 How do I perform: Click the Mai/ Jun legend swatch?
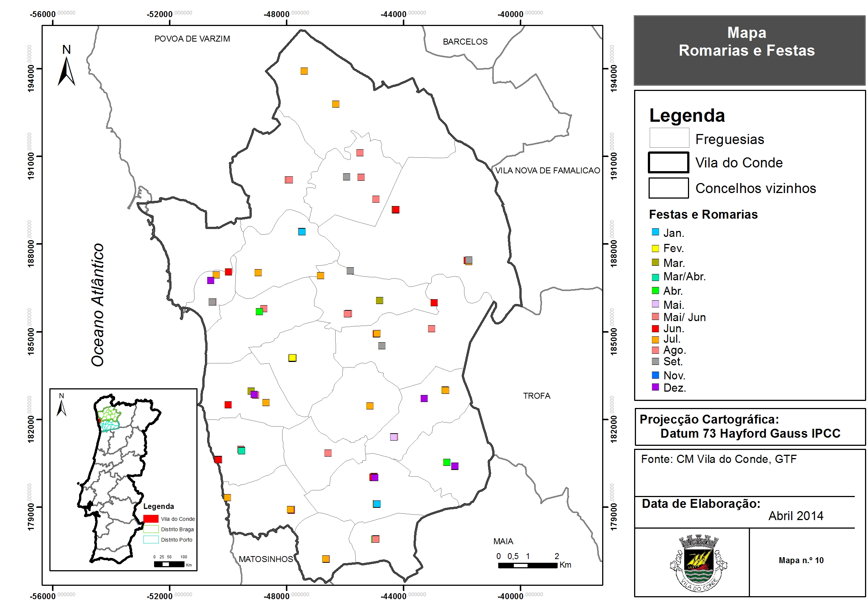pyautogui.click(x=656, y=316)
